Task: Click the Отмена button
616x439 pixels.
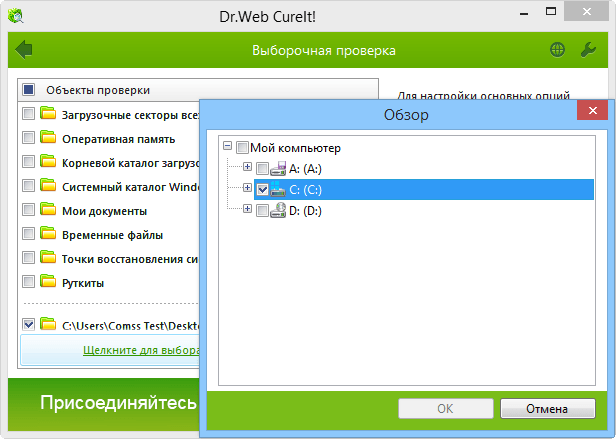Action: tap(548, 409)
